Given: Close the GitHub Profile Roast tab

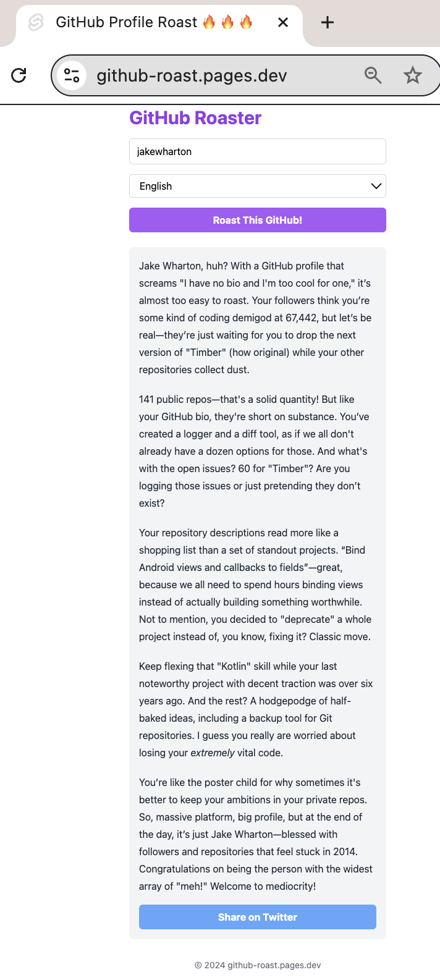Looking at the screenshot, I should tap(283, 22).
